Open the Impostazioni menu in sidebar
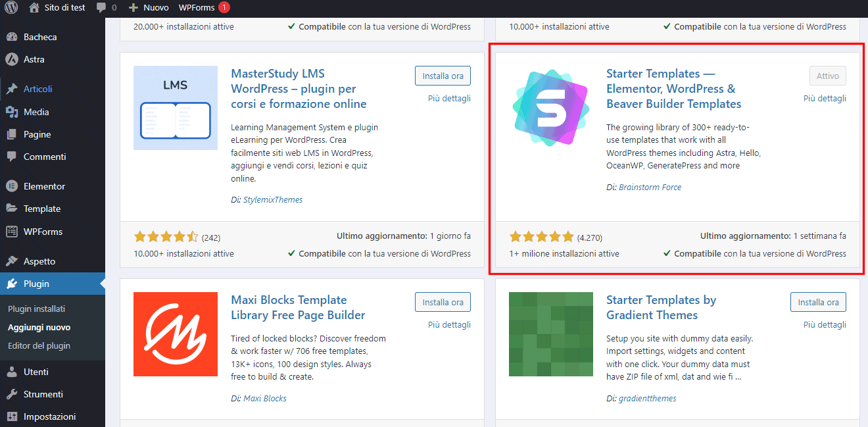Image resolution: width=868 pixels, height=427 pixels. [x=49, y=416]
